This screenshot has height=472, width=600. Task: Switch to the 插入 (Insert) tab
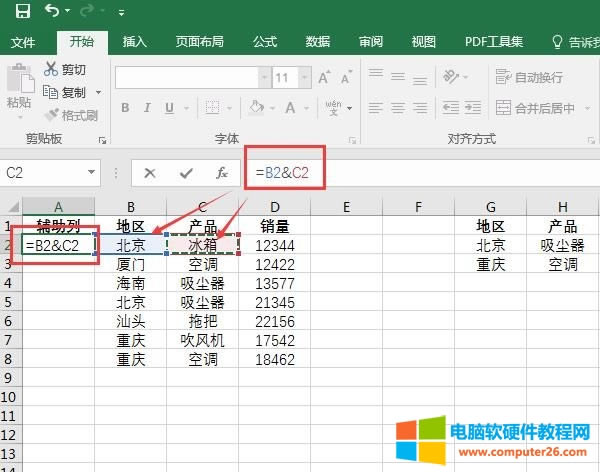coord(135,41)
